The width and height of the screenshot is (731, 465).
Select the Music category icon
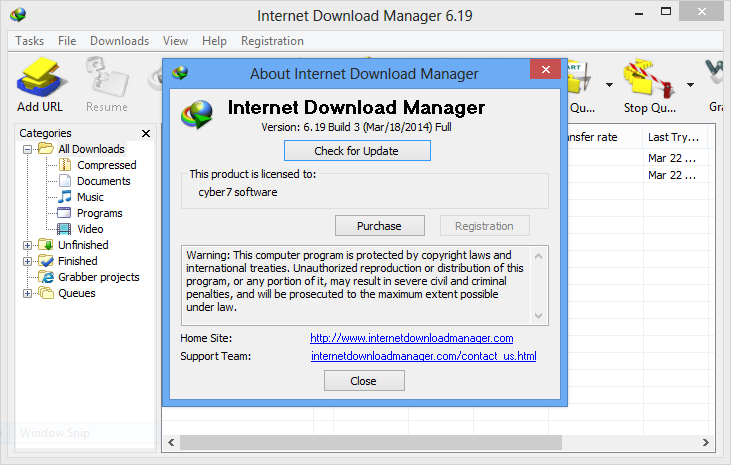[x=65, y=196]
